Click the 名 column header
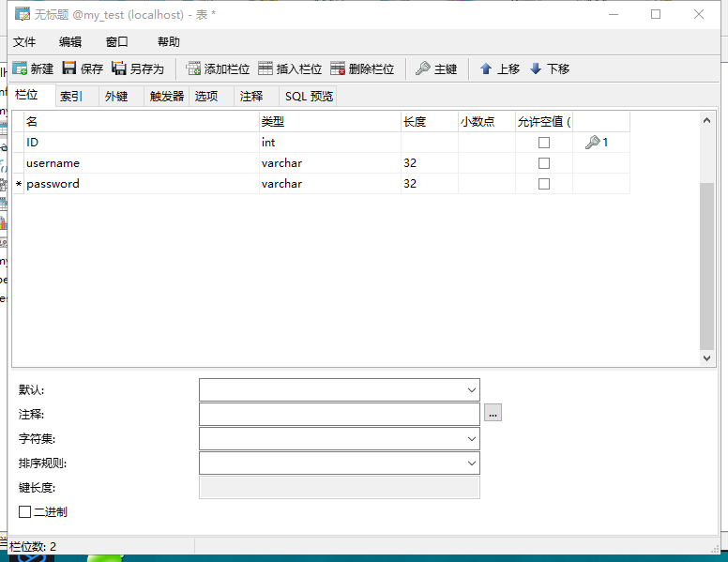 (142, 122)
